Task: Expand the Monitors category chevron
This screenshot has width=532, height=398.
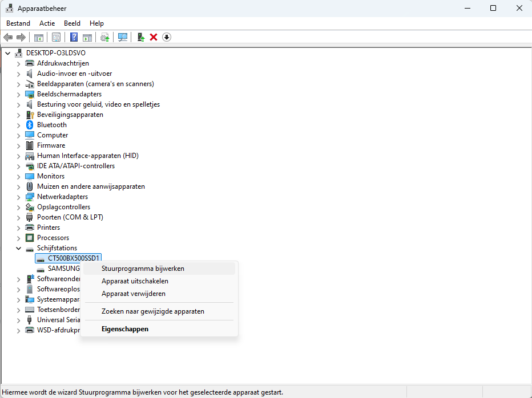Action: 19,176
